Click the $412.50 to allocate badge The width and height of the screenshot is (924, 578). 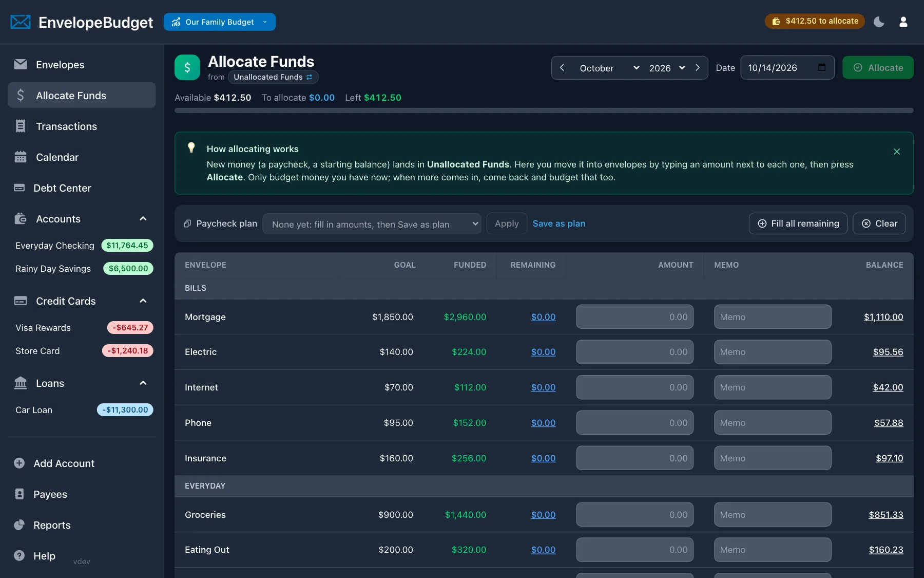(x=815, y=21)
